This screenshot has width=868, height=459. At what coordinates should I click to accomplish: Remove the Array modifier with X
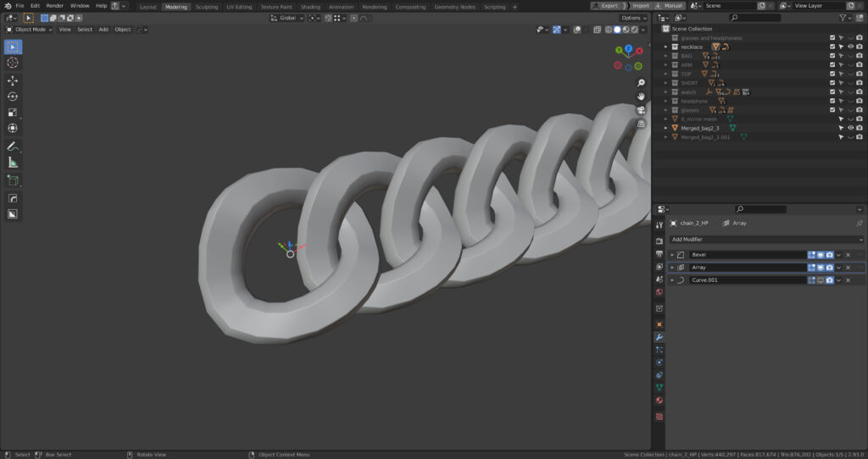coord(848,268)
